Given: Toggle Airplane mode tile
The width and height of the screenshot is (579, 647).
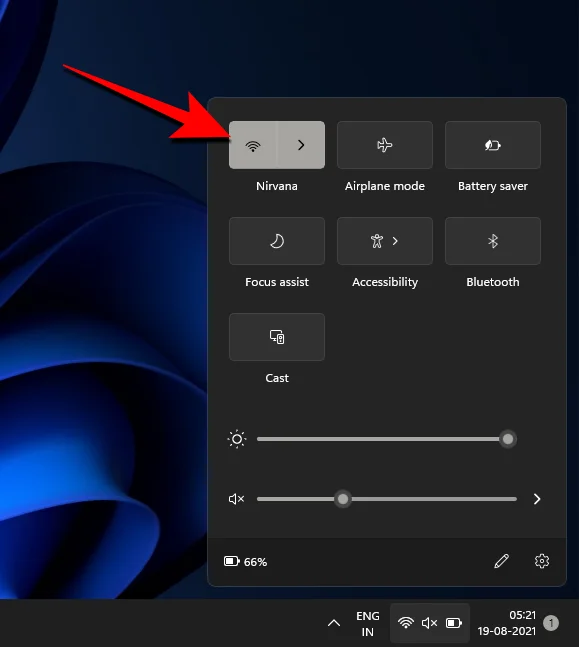Looking at the screenshot, I should 385,145.
